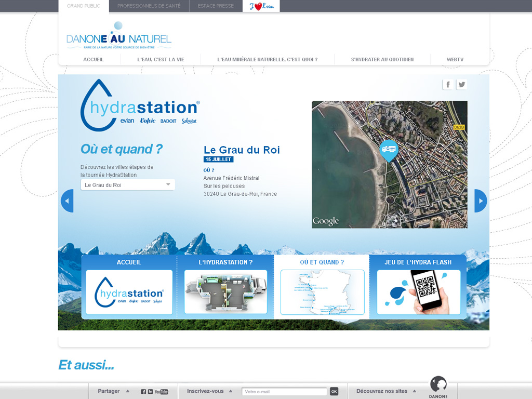Image resolution: width=532 pixels, height=399 pixels.
Task: Open the city selector showing Le Grau du Roi
Action: [x=128, y=185]
